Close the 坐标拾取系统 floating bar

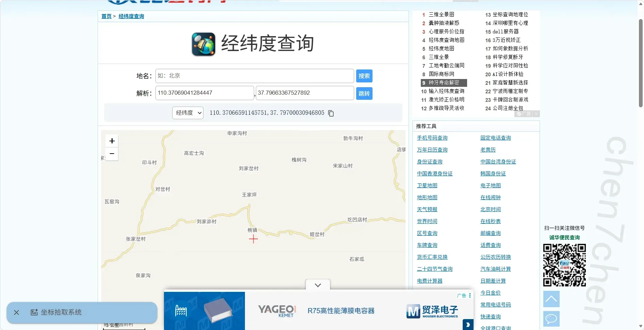[x=16, y=312]
